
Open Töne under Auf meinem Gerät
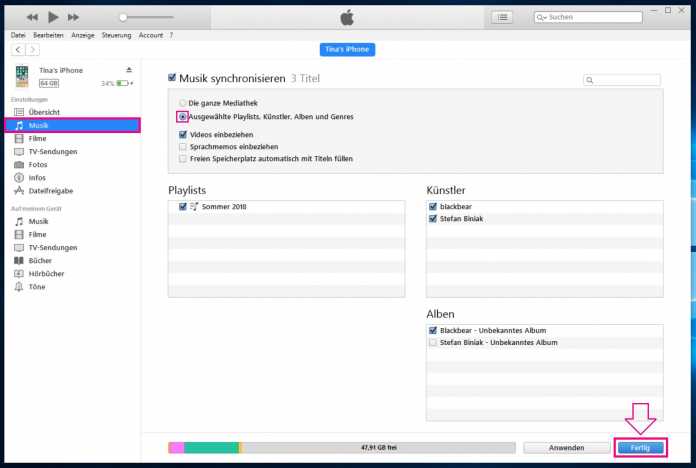[x=37, y=286]
